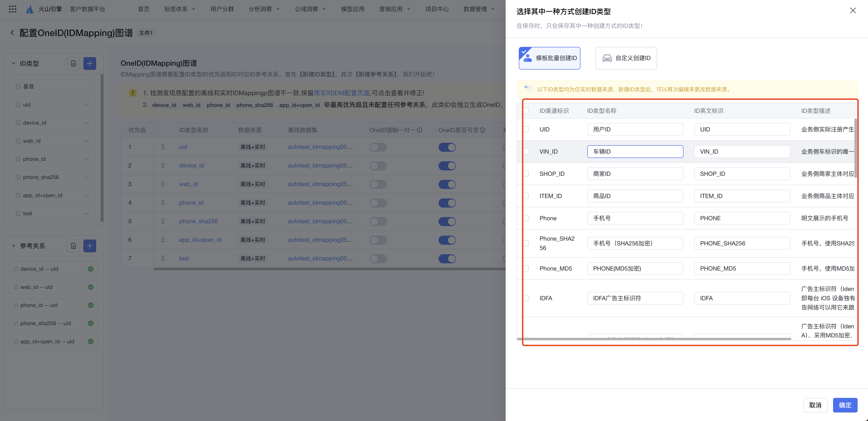
Task: Click green status icon for phone_sha256 -- uid
Action: click(x=91, y=323)
